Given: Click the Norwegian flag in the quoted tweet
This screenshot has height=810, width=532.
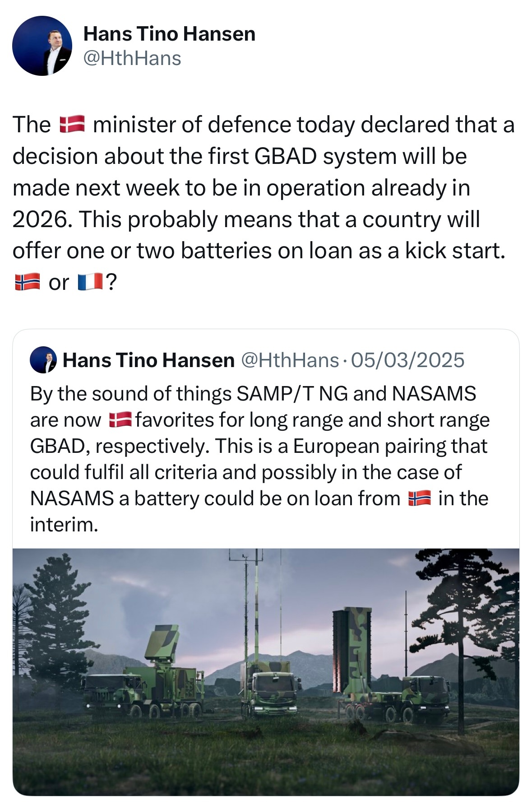Looking at the screenshot, I should point(420,498).
